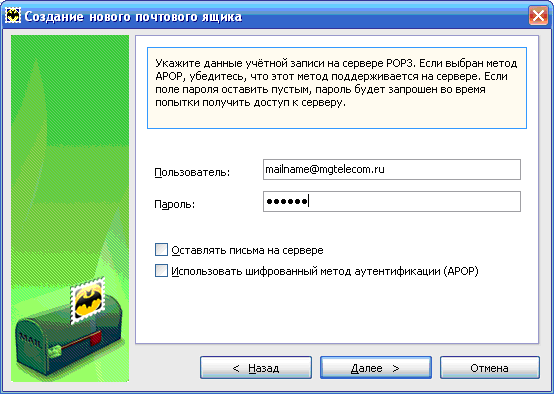Toggle the APOP encrypted authentication checkbox
The image size is (554, 394).
pos(161,271)
